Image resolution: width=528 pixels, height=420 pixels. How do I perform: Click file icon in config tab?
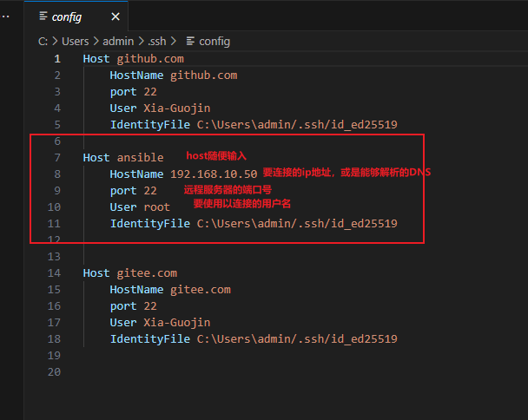pyautogui.click(x=43, y=16)
